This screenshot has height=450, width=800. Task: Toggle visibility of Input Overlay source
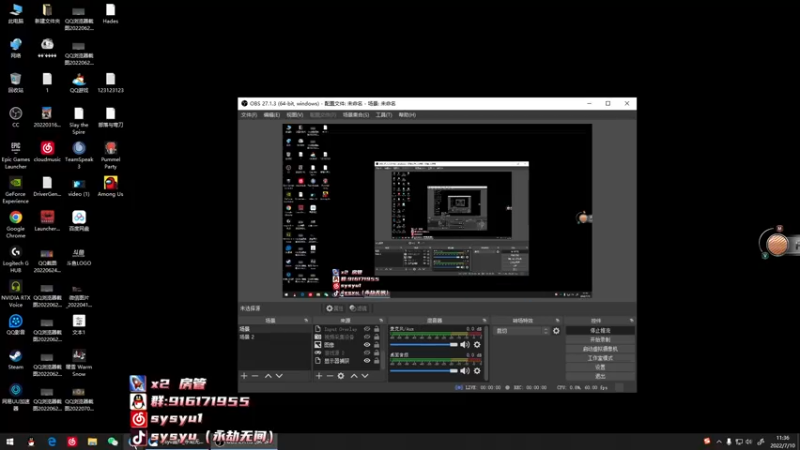(367, 329)
